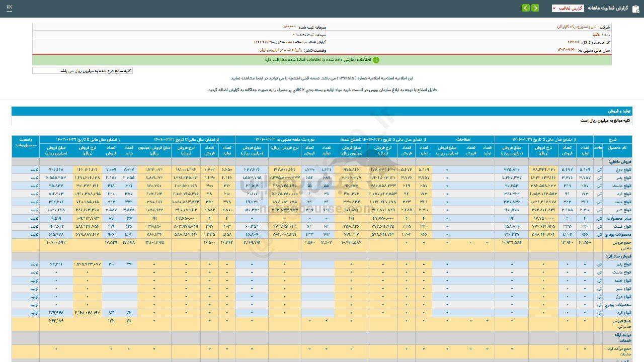Click the 'شرح' column group header

(612, 139)
